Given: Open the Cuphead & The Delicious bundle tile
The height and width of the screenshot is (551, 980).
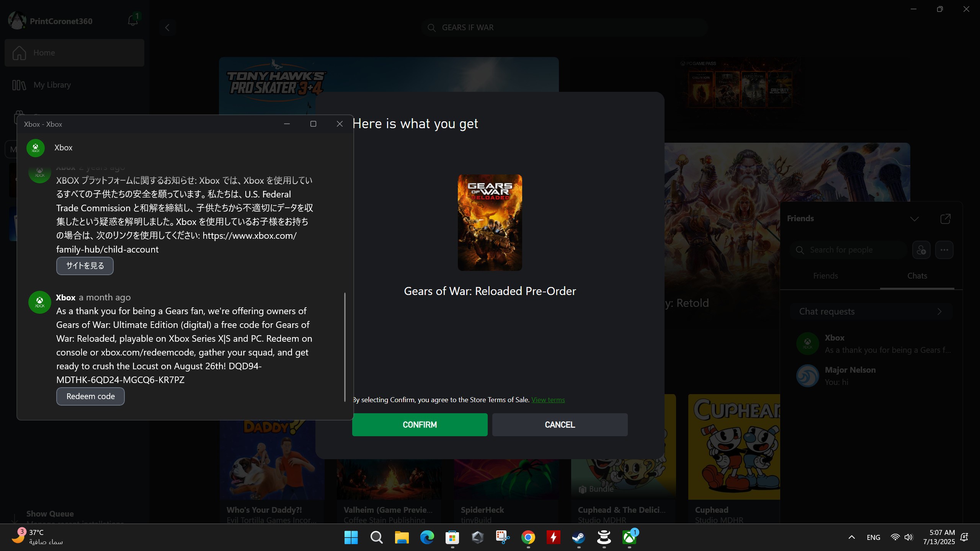Looking at the screenshot, I should [x=624, y=491].
